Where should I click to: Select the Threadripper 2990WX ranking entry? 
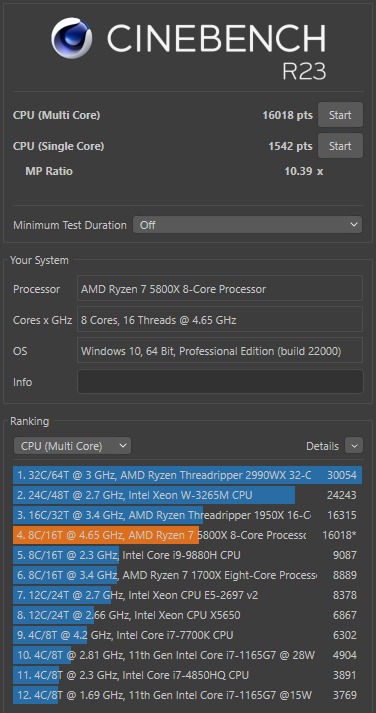pyautogui.click(x=187, y=475)
